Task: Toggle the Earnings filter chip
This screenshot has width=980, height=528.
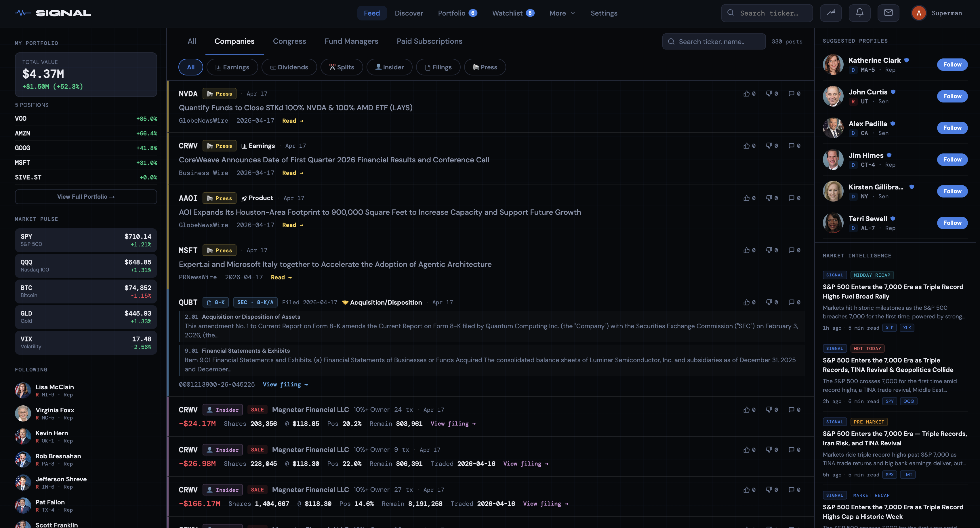Action: (x=232, y=67)
